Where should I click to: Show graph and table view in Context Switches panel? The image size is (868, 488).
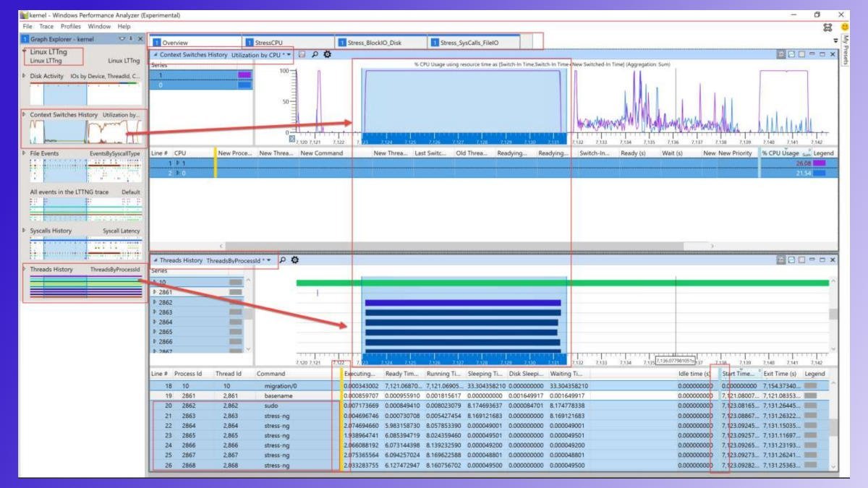pos(782,54)
